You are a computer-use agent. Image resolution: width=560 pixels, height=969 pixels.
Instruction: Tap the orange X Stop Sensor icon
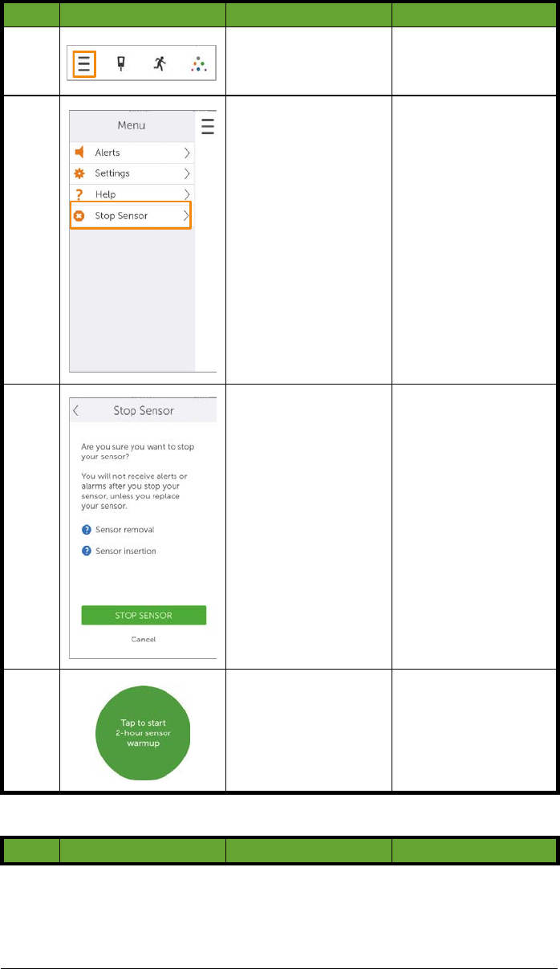tap(79, 216)
